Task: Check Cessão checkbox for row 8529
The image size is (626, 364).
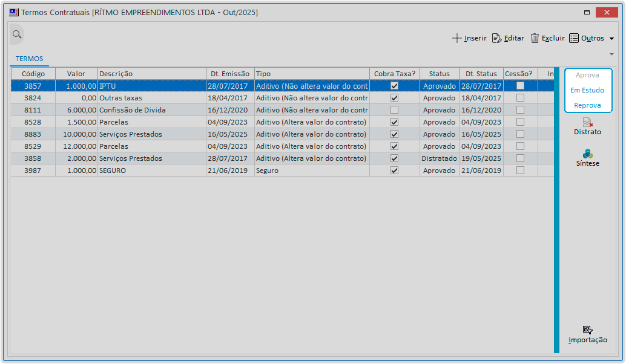Action: (520, 146)
